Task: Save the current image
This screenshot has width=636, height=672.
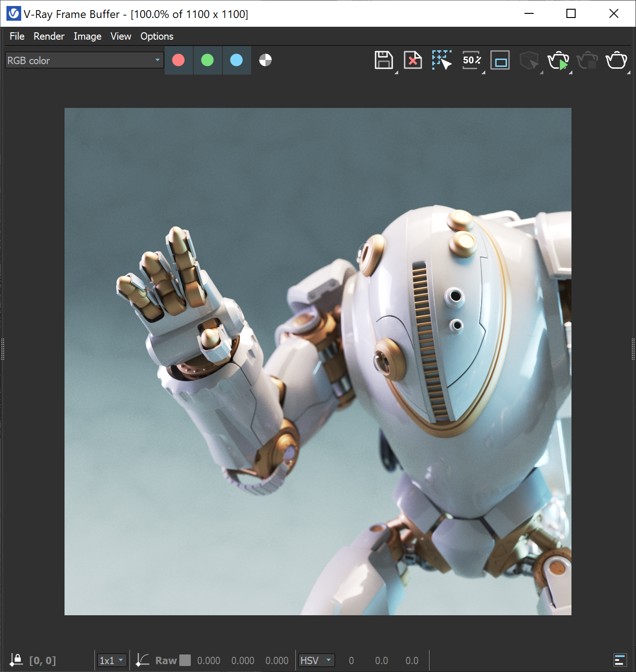Action: [383, 60]
